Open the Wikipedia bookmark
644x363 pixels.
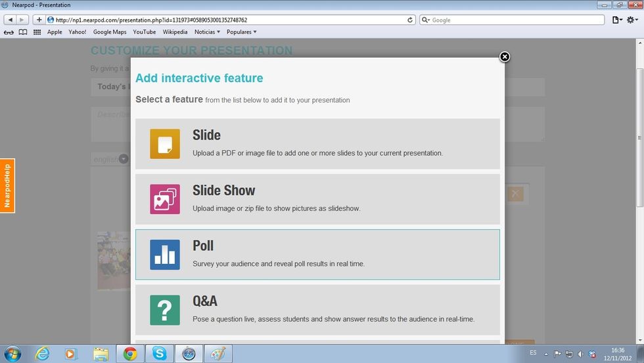coord(175,32)
